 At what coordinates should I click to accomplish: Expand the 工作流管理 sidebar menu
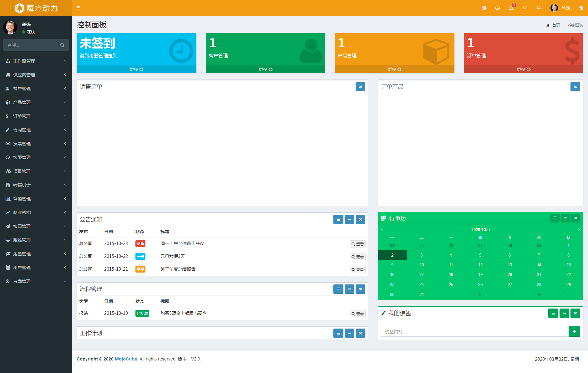click(x=36, y=61)
